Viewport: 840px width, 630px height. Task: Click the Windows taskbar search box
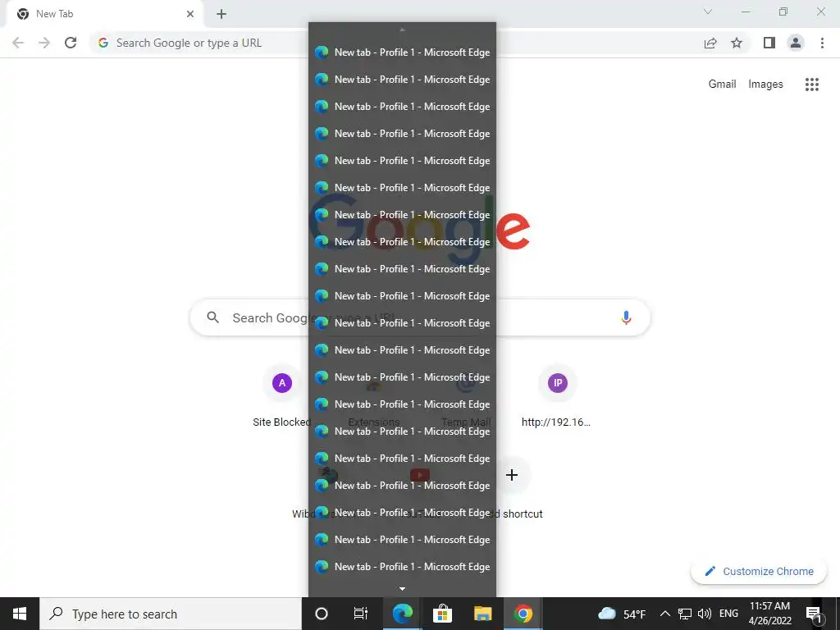click(x=171, y=614)
